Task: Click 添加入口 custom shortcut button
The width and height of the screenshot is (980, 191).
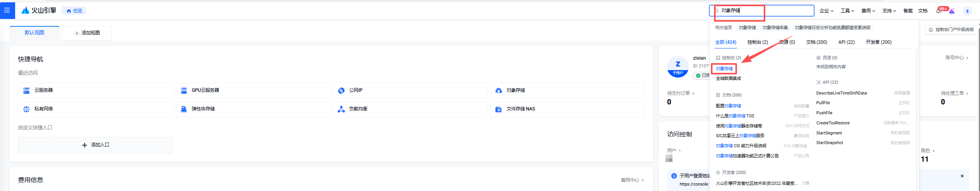Action: point(95,145)
